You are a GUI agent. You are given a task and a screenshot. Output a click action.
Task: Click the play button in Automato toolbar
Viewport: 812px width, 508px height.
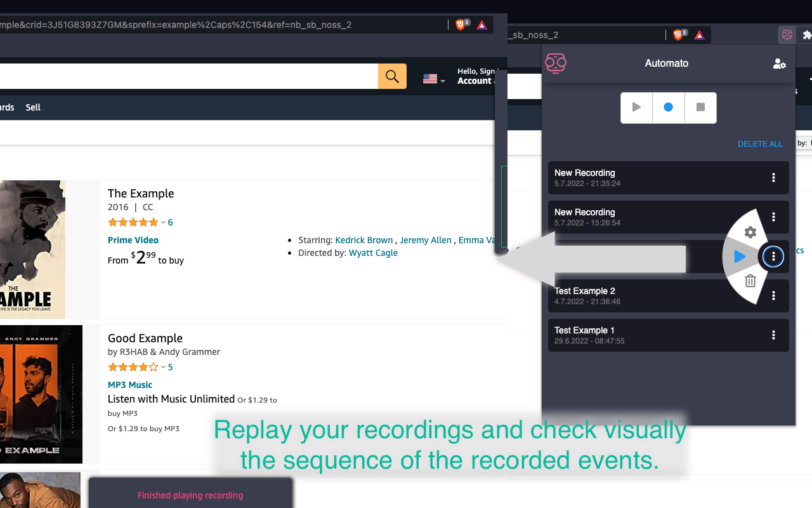(636, 107)
